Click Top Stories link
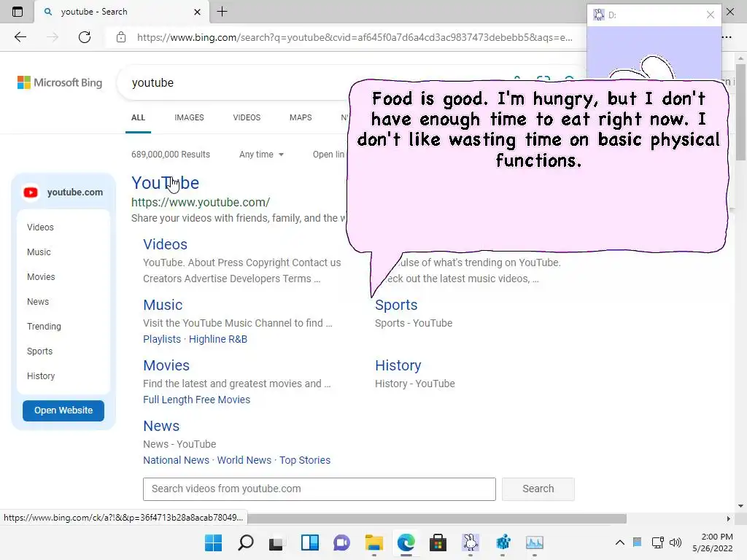 point(305,460)
